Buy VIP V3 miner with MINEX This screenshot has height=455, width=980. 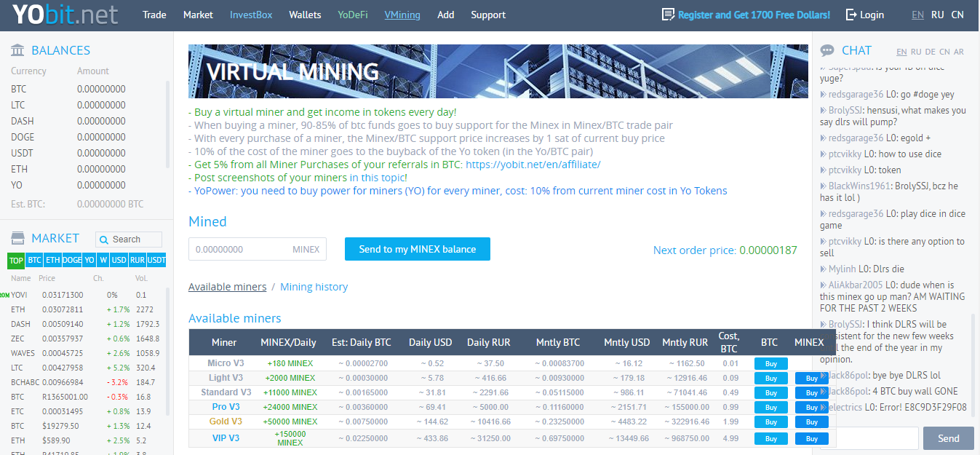tap(812, 439)
